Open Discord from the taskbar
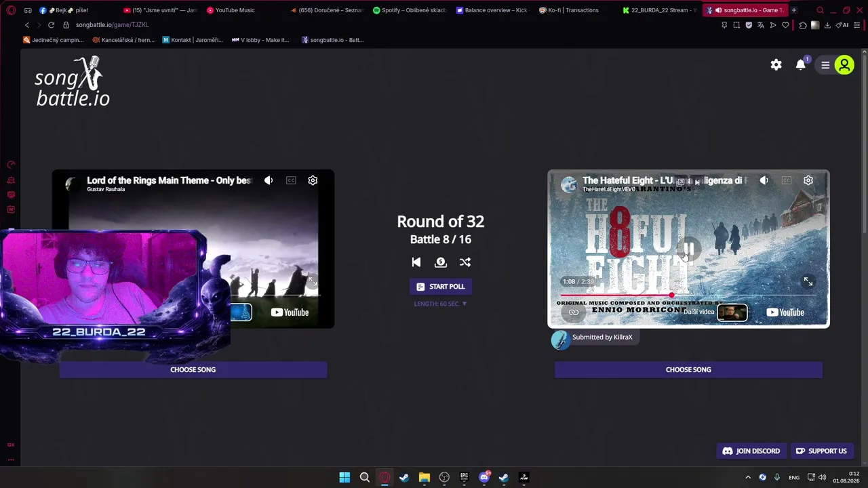 click(x=484, y=478)
